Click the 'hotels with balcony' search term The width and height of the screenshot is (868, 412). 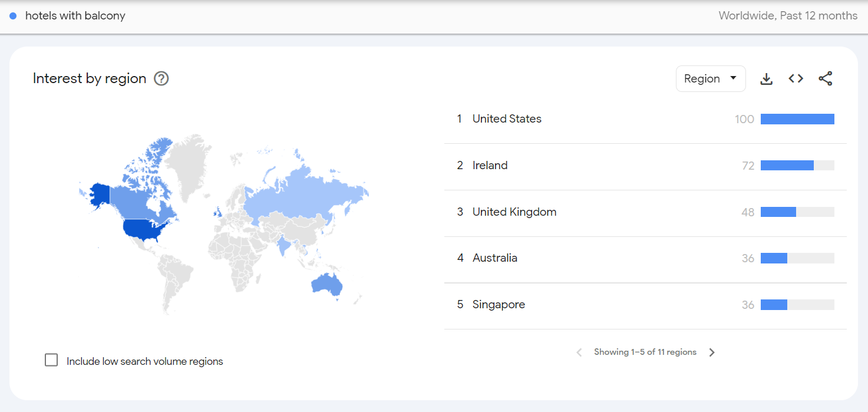75,16
